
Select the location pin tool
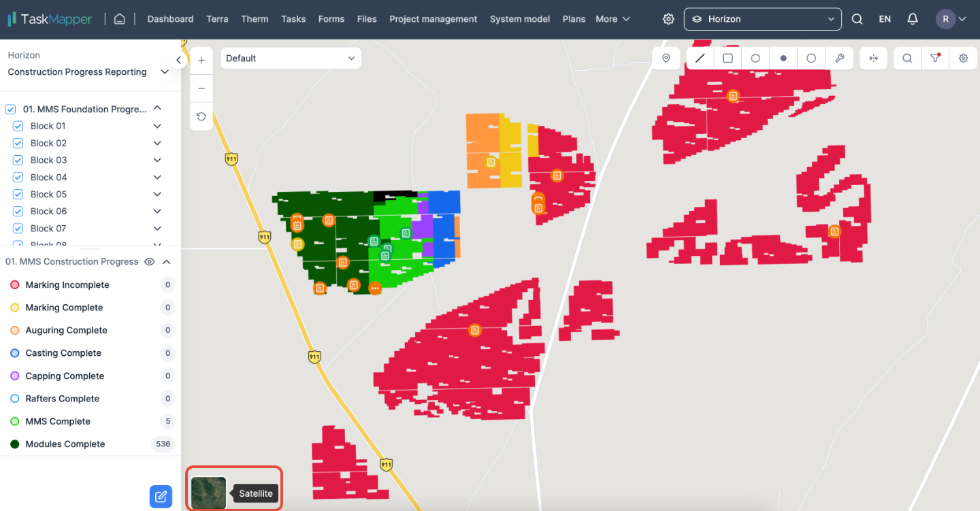(666, 59)
